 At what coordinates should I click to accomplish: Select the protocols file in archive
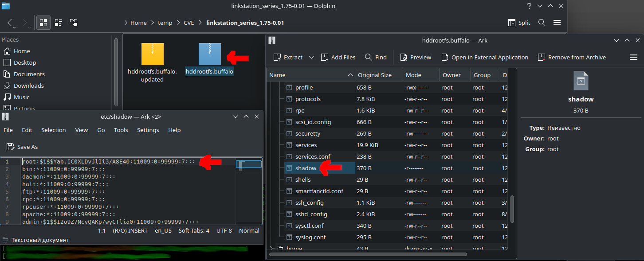pyautogui.click(x=308, y=99)
